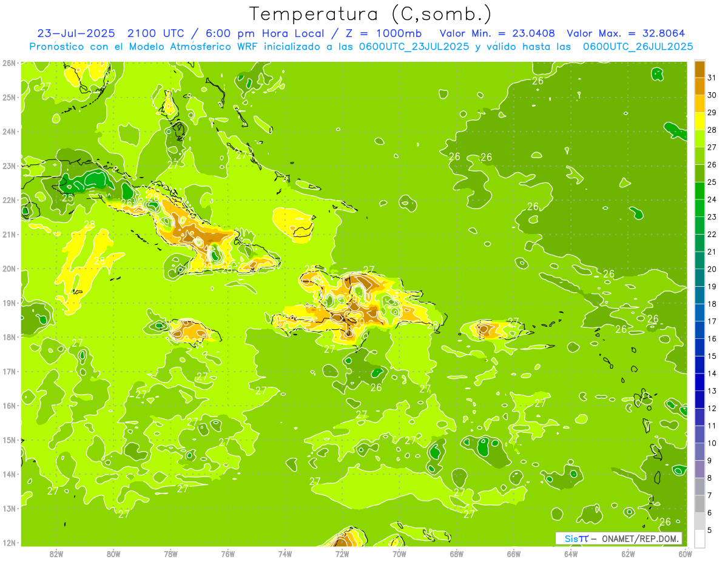The height and width of the screenshot is (562, 728).
Task: Pick the legend swatch between 29 and 30
Action: tap(699, 104)
